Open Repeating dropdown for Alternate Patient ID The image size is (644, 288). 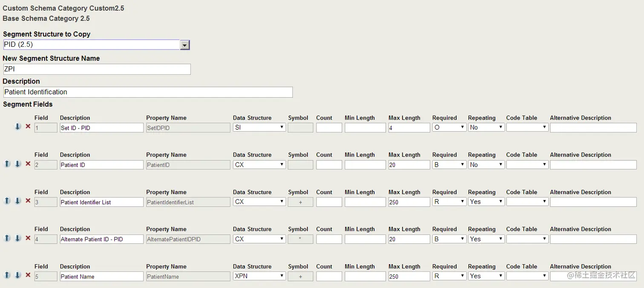[486, 239]
